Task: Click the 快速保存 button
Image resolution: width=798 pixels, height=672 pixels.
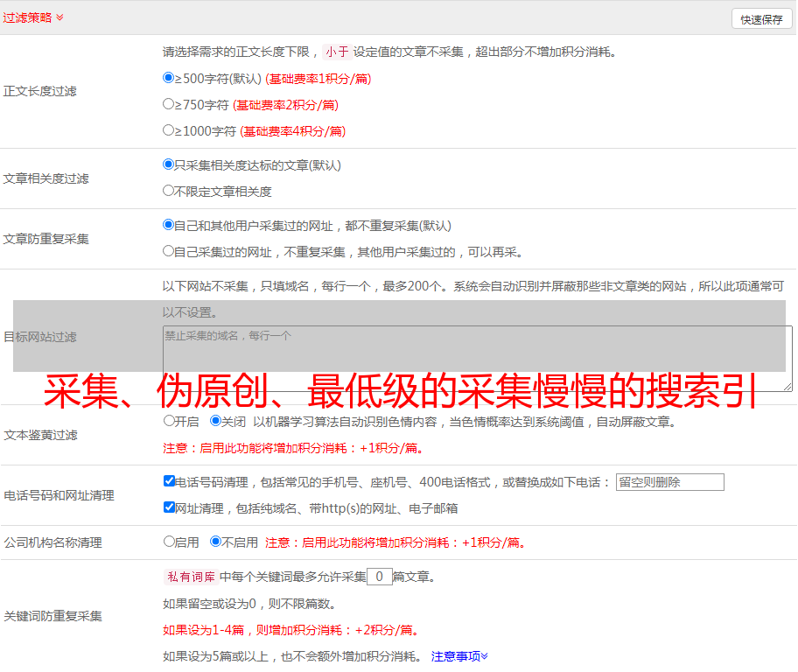Action: 760,19
